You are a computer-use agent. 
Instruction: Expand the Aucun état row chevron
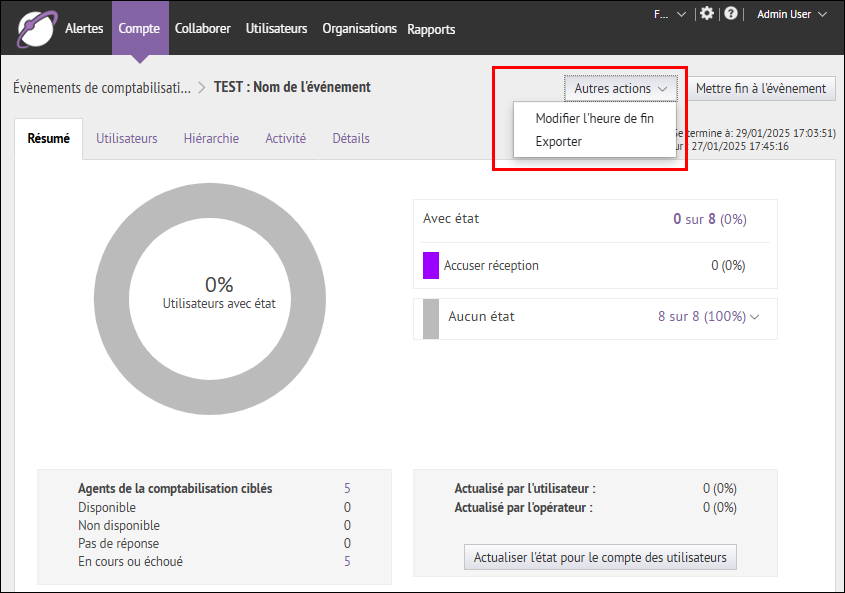pos(755,317)
